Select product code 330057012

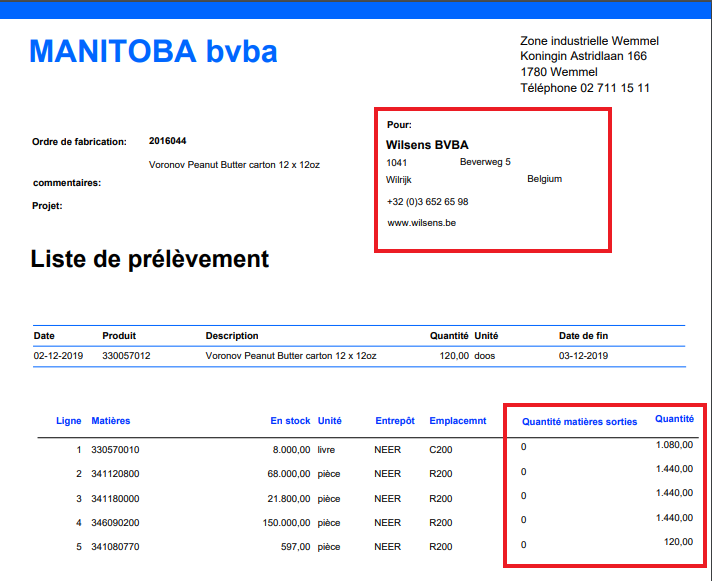(x=126, y=356)
